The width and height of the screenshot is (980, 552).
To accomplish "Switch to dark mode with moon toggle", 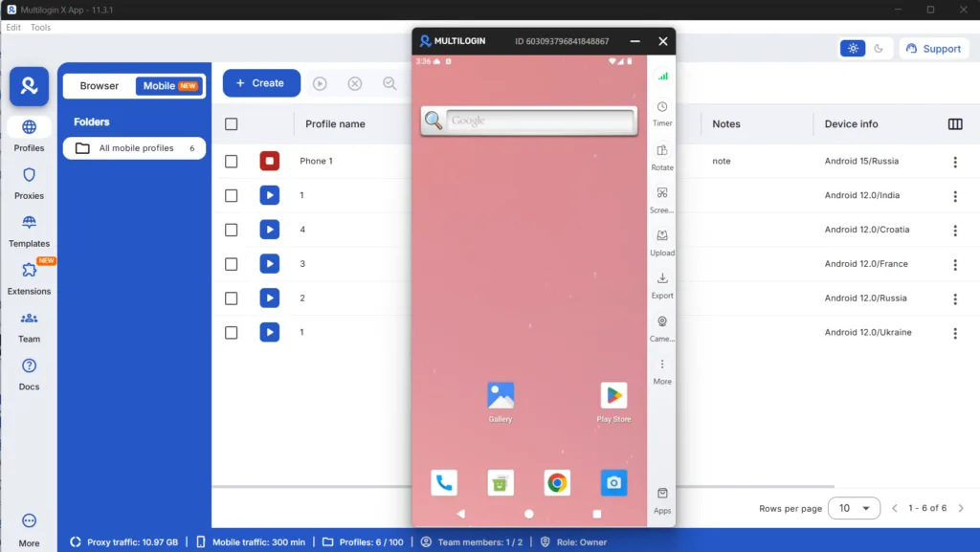I will (878, 48).
